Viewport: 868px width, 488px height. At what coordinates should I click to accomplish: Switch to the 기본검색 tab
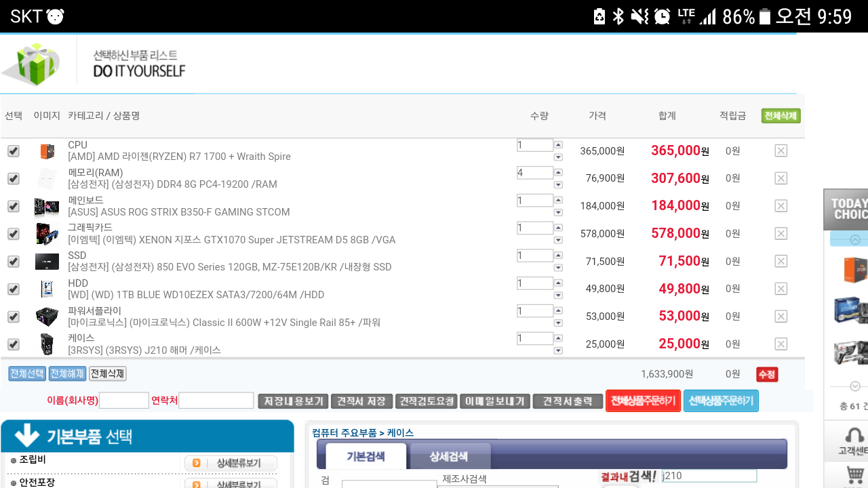click(x=366, y=456)
